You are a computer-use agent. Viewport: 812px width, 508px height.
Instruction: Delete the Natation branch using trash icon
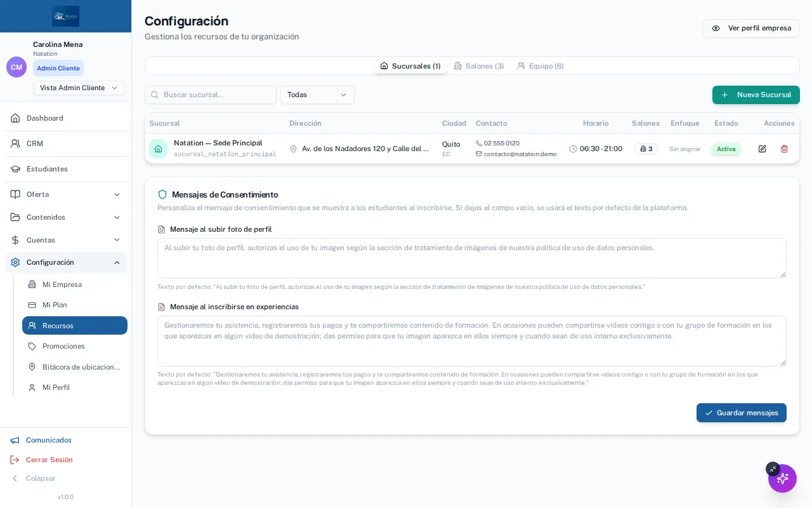pyautogui.click(x=784, y=149)
